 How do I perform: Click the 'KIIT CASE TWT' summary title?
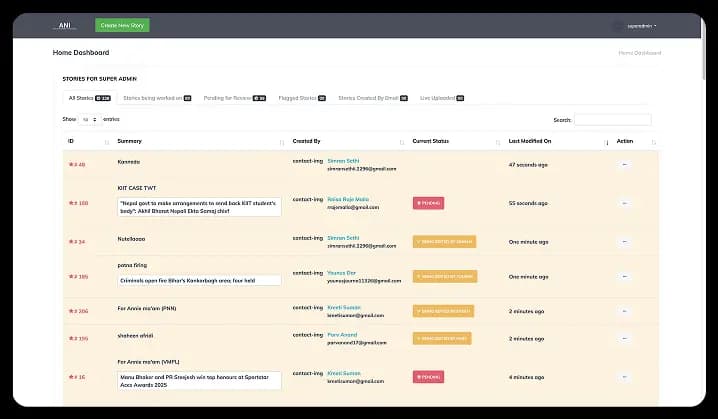pos(137,188)
